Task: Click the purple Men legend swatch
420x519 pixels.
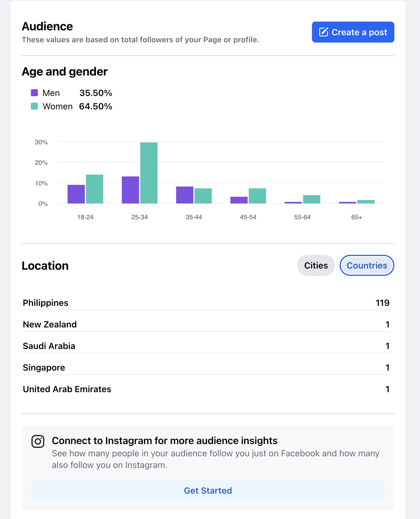Action: [x=34, y=93]
